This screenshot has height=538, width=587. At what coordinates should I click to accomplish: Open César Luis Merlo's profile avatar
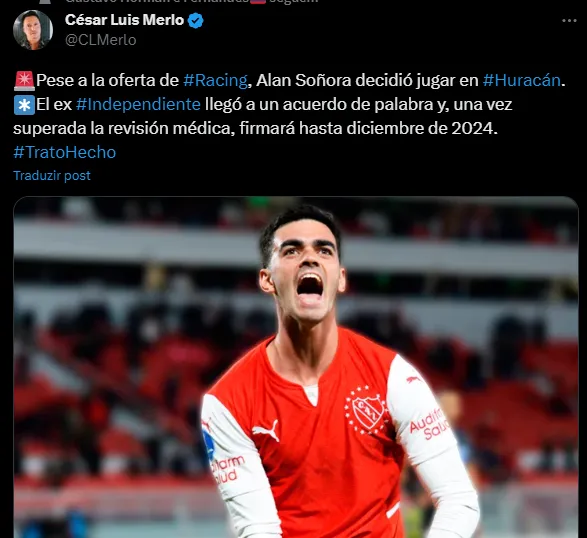(x=33, y=30)
